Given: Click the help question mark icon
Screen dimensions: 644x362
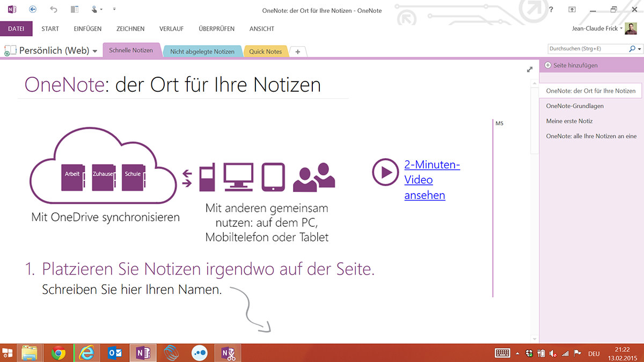Looking at the screenshot, I should (x=551, y=10).
